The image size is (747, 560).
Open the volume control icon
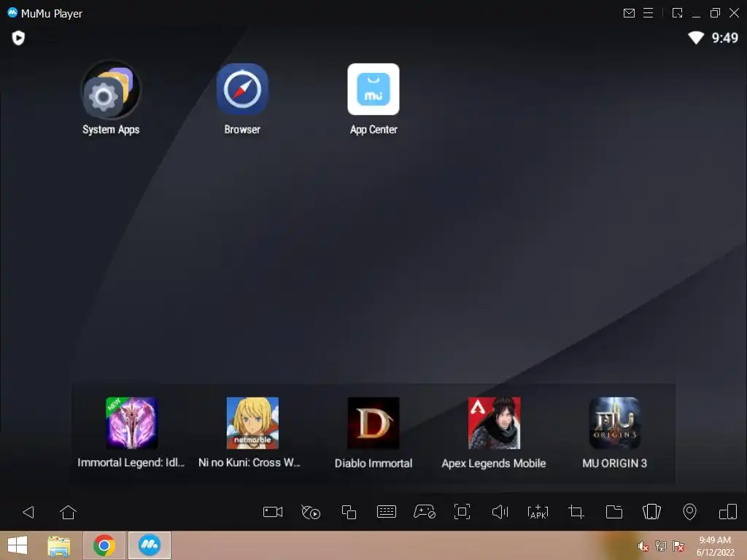pyautogui.click(x=500, y=512)
